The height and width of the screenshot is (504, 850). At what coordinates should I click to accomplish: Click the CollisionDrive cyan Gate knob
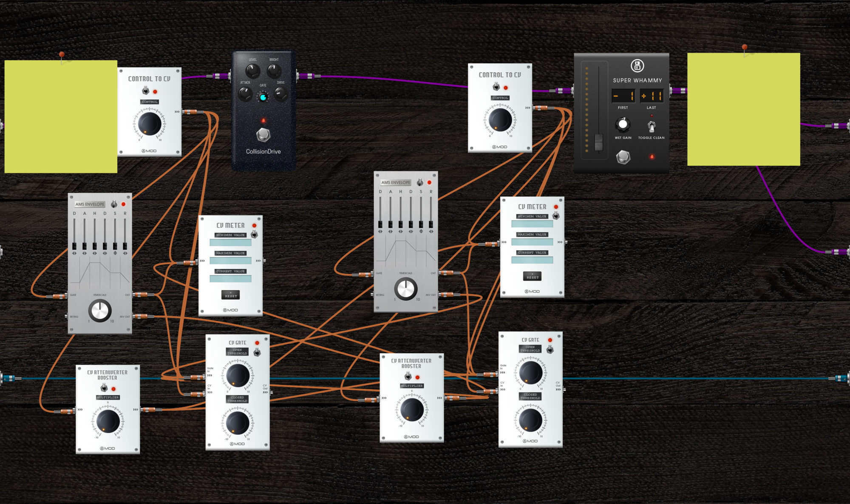tap(263, 97)
